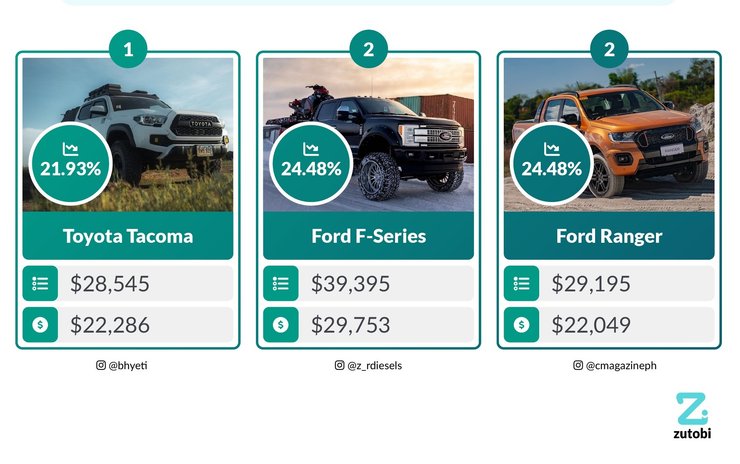Image resolution: width=740 pixels, height=464 pixels.
Task: Click the Ford F-Series list price icon
Action: tap(281, 284)
